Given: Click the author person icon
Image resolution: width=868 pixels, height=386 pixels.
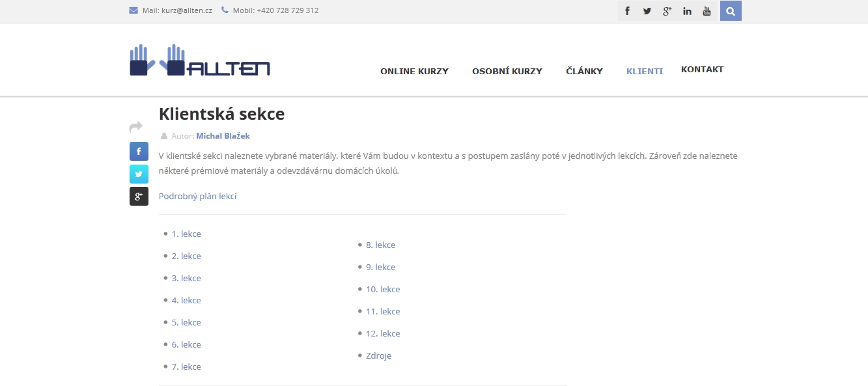Looking at the screenshot, I should 164,136.
